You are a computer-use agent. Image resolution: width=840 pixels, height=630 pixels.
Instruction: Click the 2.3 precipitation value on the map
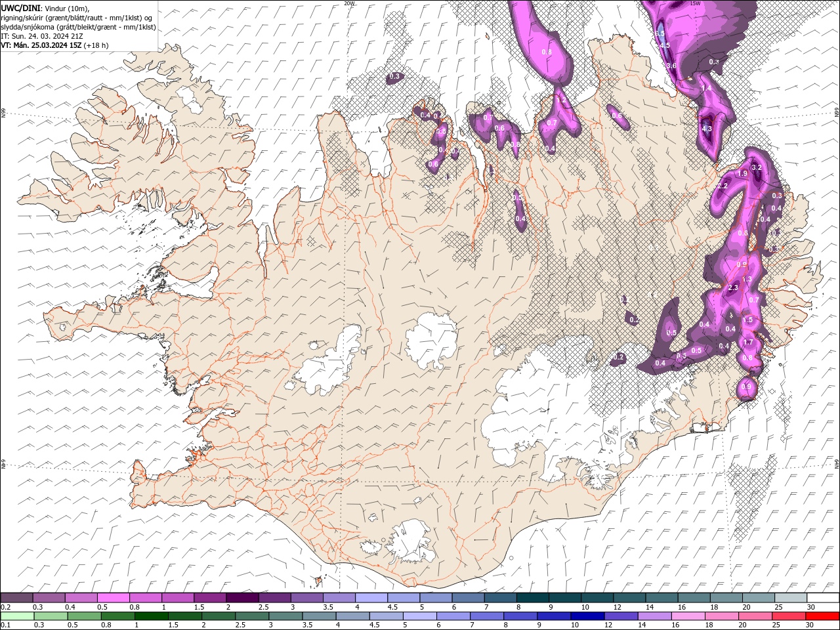(x=733, y=287)
